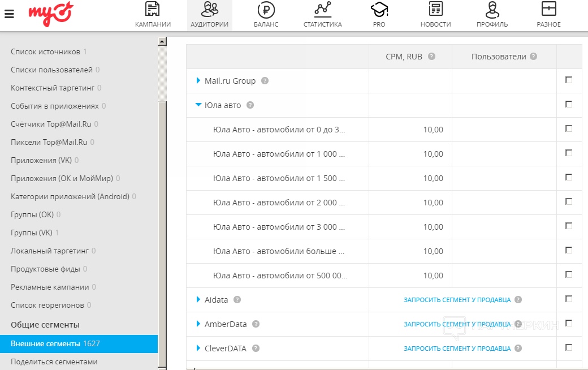
Task: Open the Новости section
Action: tap(436, 15)
